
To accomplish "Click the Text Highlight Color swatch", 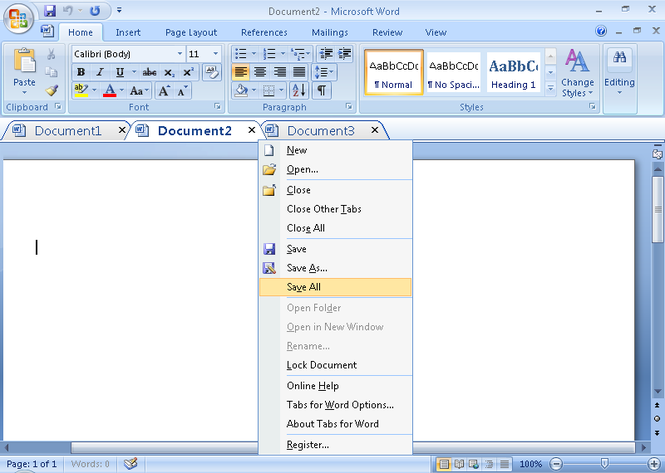I will click(81, 90).
